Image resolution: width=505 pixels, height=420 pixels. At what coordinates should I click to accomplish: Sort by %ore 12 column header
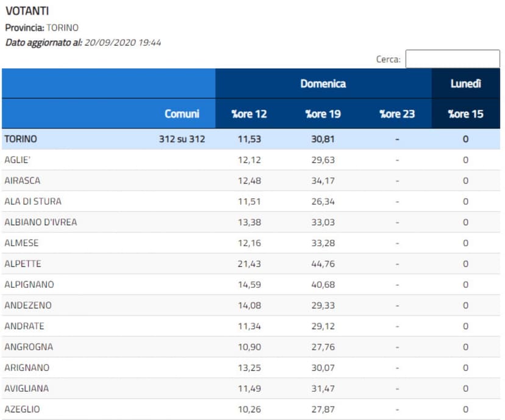(x=249, y=114)
